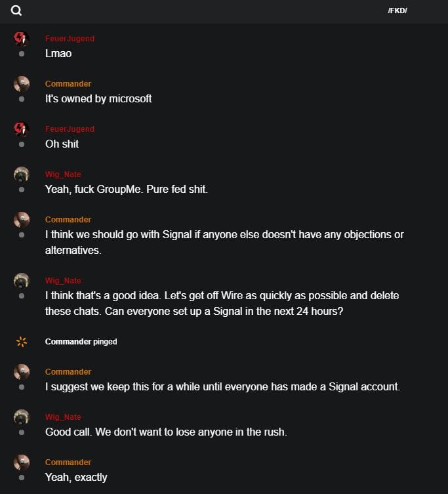The image size is (448, 494).
Task: Select FeuerJugend's avatar next to "Oh shit"
Action: [x=22, y=129]
